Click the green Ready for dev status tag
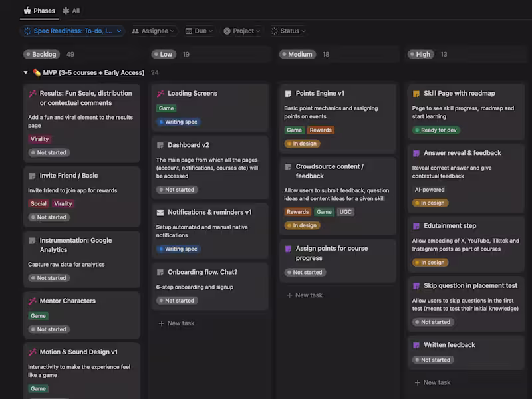532x399 pixels. pos(436,130)
